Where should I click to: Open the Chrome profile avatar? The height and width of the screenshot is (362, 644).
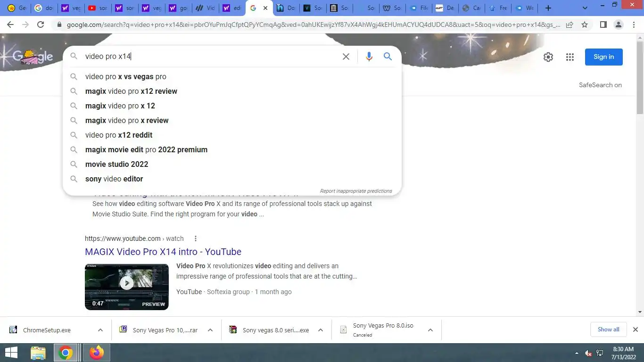pos(618,25)
